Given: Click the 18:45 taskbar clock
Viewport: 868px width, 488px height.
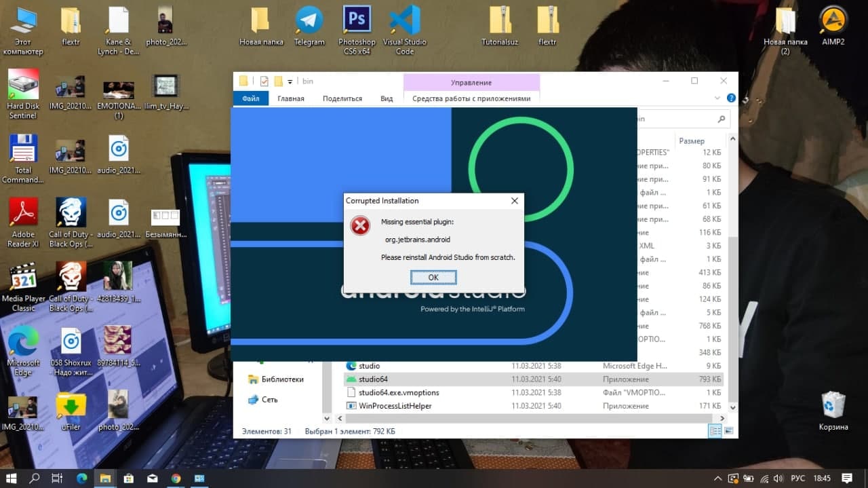Looking at the screenshot, I should [x=822, y=478].
